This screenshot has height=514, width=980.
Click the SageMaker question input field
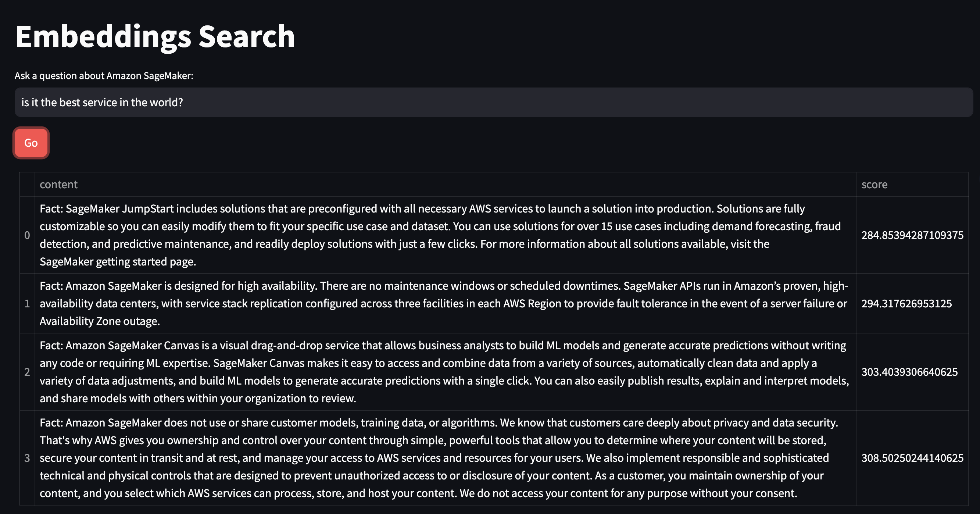493,102
